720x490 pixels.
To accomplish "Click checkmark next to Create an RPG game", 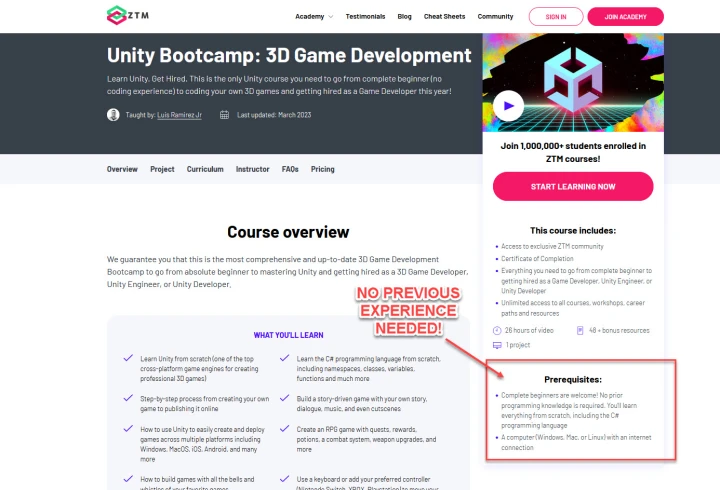I will (x=284, y=429).
